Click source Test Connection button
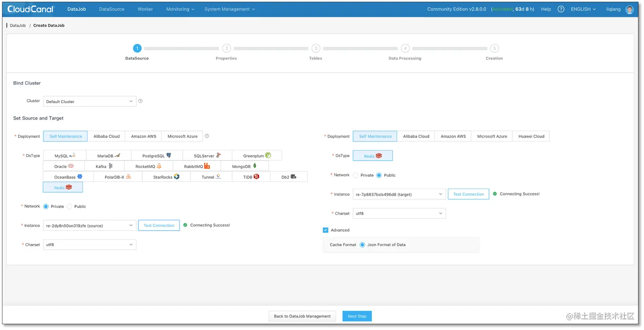 [x=159, y=225]
